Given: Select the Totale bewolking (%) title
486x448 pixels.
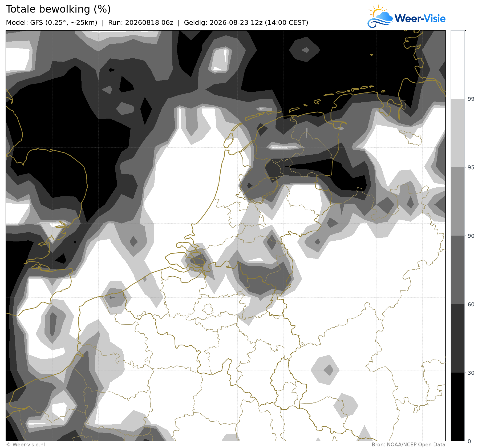Looking at the screenshot, I should coord(58,9).
